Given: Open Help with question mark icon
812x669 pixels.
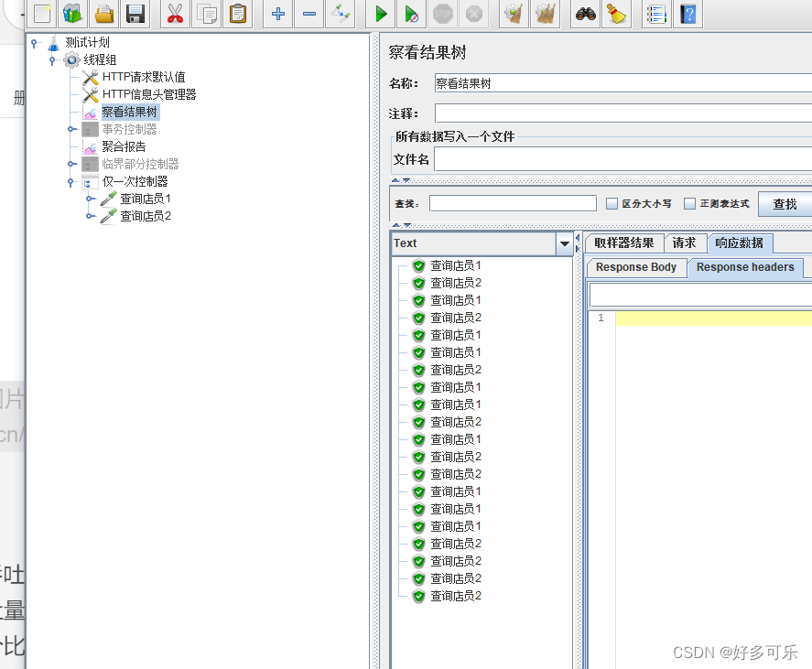Looking at the screenshot, I should click(687, 14).
